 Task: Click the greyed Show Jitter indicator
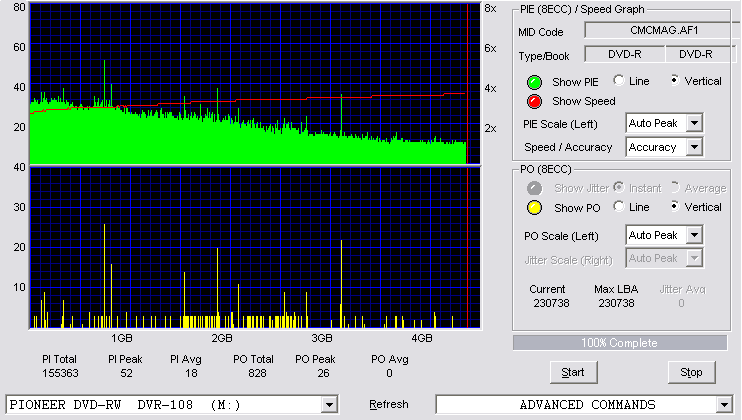(534, 188)
